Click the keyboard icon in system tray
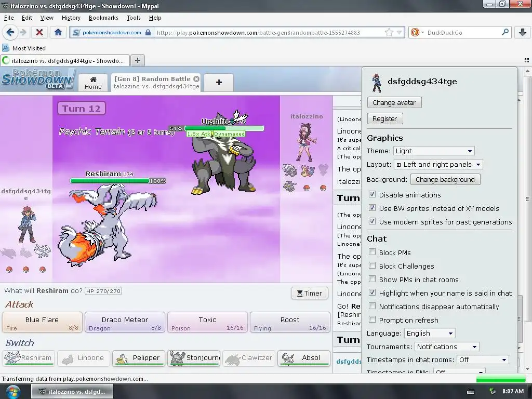Image resolution: width=532 pixels, height=399 pixels. tap(471, 392)
